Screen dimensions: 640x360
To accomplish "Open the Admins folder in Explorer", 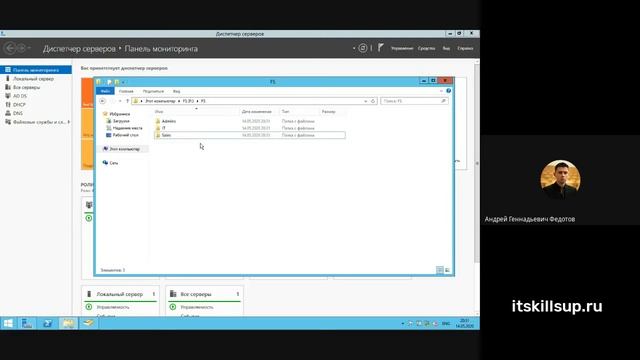I will click(x=169, y=121).
